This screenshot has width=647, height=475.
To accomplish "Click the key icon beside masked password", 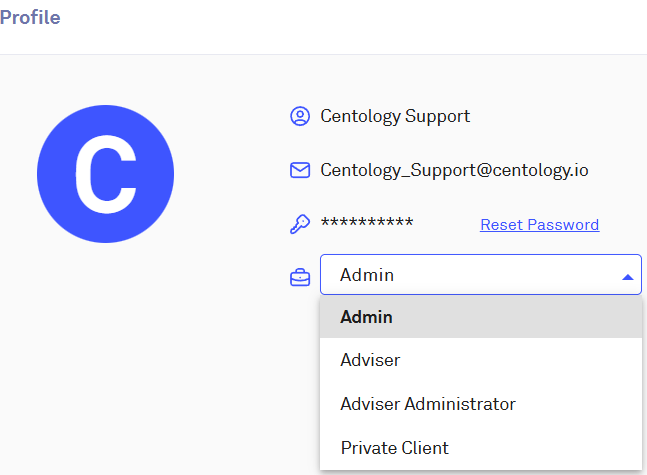I will pyautogui.click(x=299, y=224).
